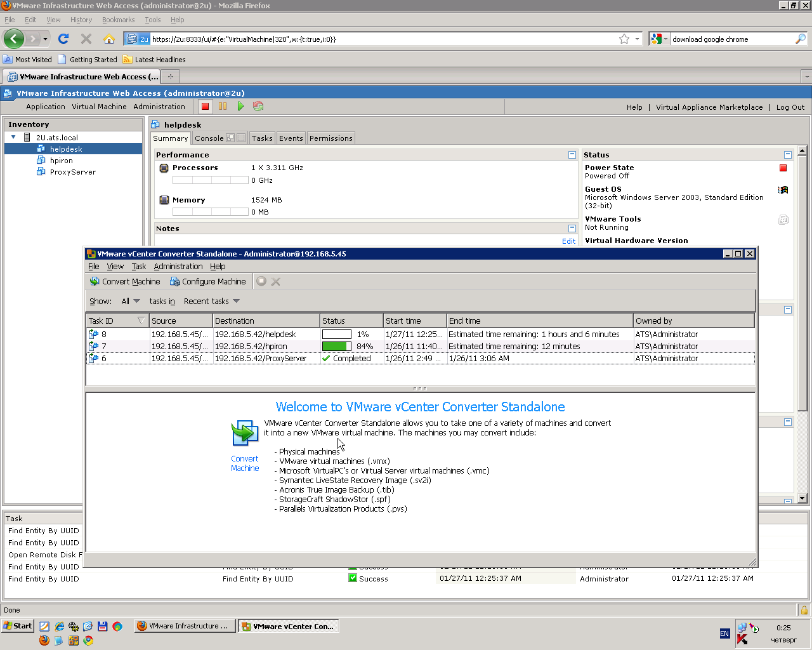Click the Google search input field
812x650 pixels.
coord(732,39)
